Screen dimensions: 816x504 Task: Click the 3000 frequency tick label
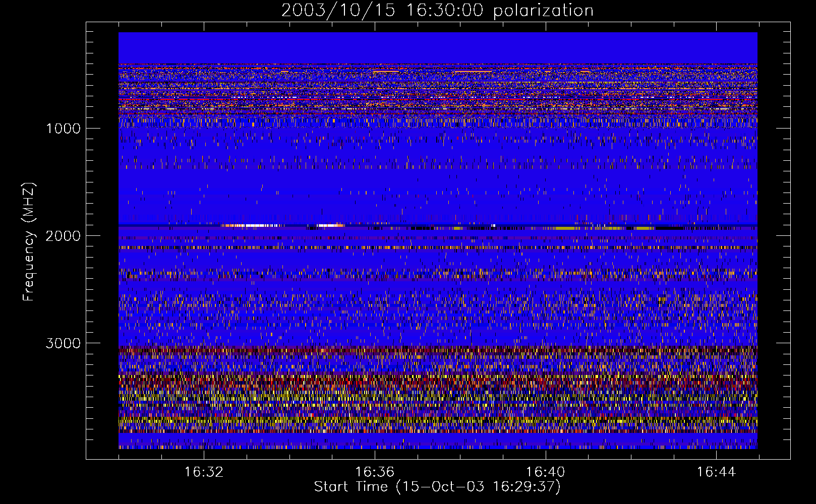[63, 343]
